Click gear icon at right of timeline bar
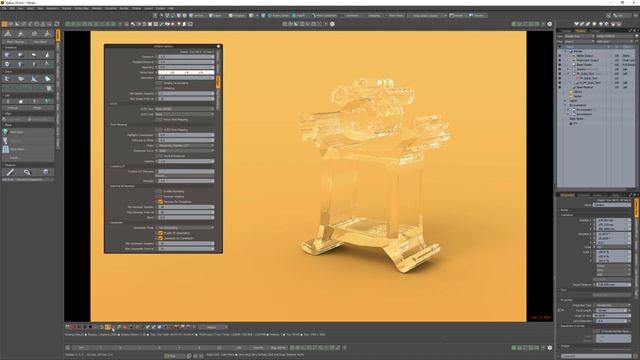 [550, 348]
